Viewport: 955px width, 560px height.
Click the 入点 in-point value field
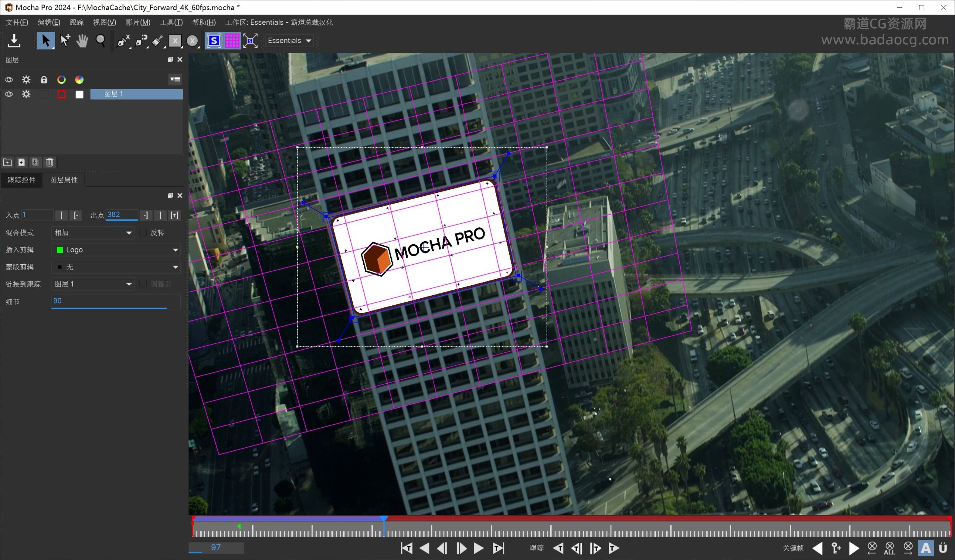(37, 215)
